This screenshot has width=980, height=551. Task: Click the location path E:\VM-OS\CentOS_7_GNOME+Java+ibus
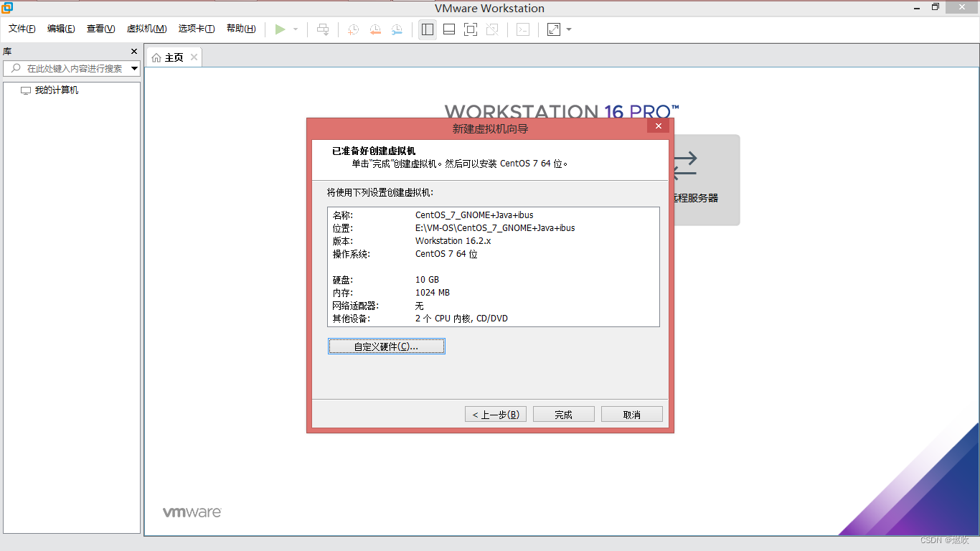[x=495, y=227]
